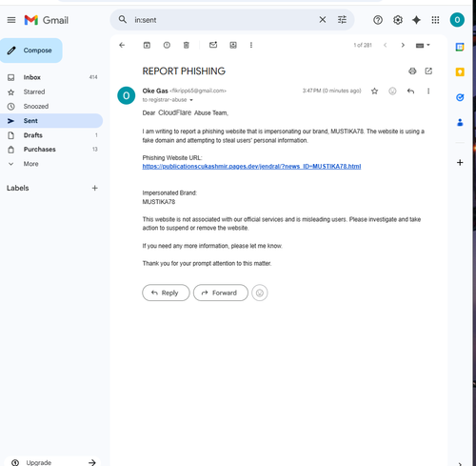This screenshot has height=466, width=476.
Task: Go to the next conversation arrow
Action: [403, 45]
